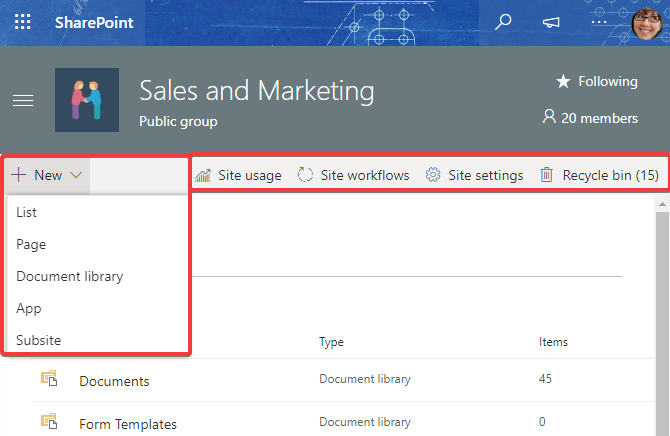Toggle the hamburger navigation menu
The image size is (670, 436).
[x=23, y=100]
